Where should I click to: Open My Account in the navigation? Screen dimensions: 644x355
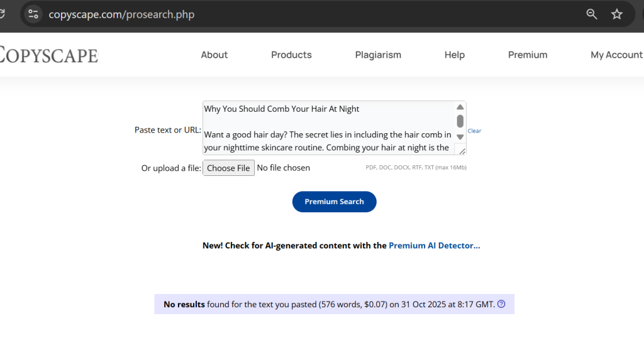616,55
